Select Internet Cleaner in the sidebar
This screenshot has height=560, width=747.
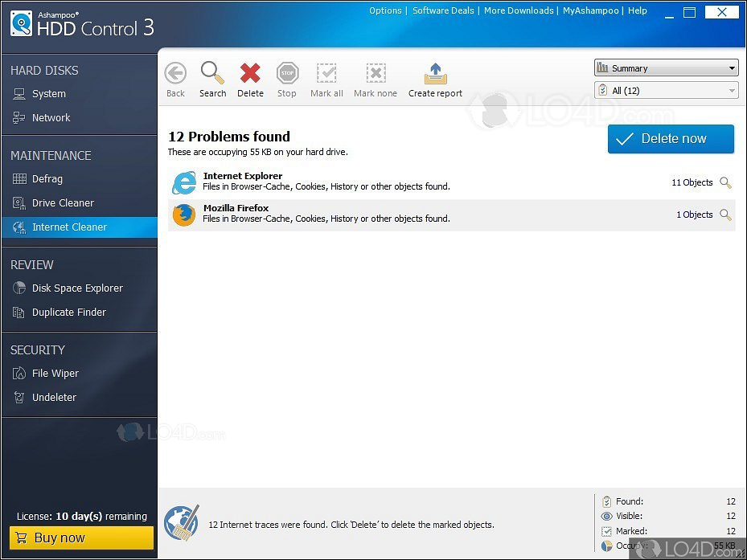coord(79,227)
